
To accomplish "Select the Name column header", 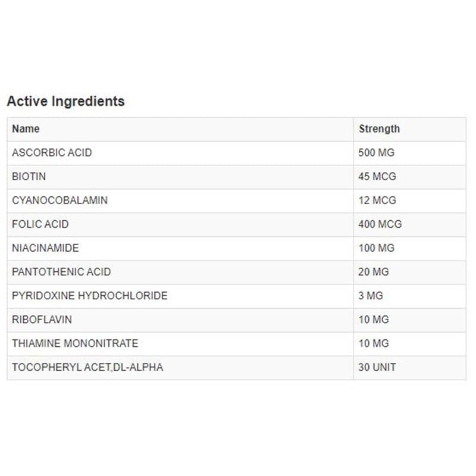I will (x=26, y=129).
